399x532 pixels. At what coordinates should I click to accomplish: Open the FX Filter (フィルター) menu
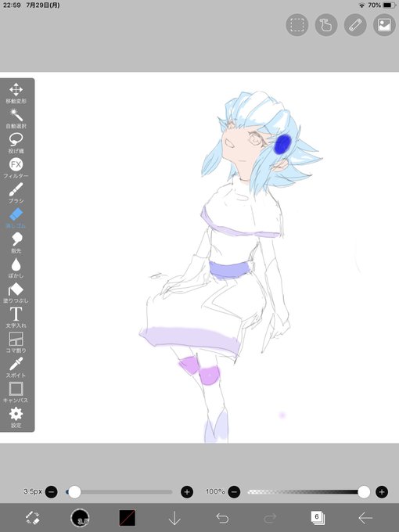pyautogui.click(x=16, y=168)
